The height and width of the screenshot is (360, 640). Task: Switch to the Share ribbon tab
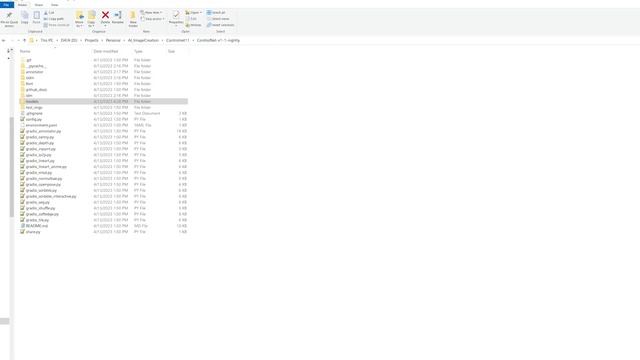coord(39,5)
